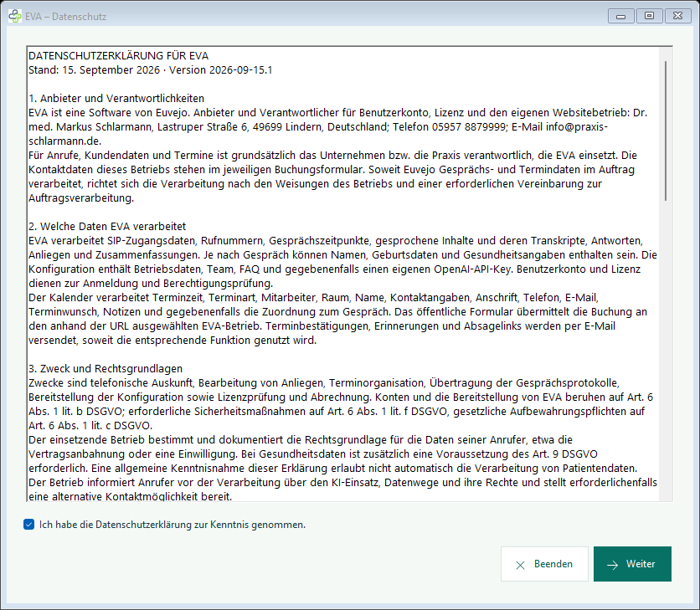Minimize the EVA – Datenschutz window
The width and height of the screenshot is (700, 610).
[x=620, y=16]
